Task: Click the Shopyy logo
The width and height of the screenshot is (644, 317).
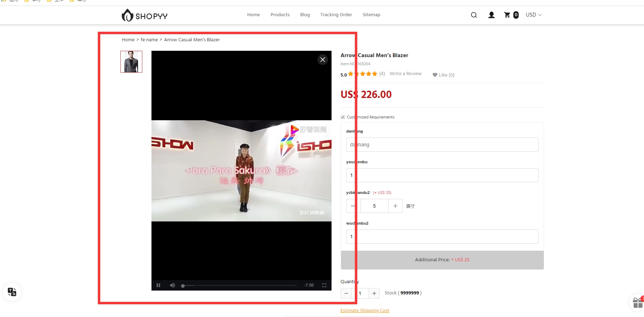Action: click(x=144, y=15)
